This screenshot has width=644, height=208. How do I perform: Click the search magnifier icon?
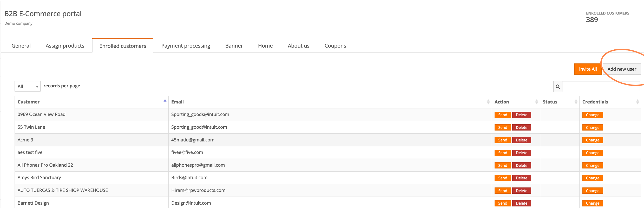pos(558,87)
